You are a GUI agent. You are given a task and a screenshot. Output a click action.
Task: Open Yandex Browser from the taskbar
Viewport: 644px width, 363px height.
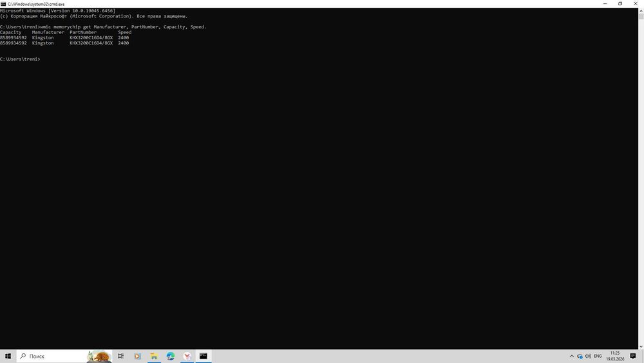point(187,356)
